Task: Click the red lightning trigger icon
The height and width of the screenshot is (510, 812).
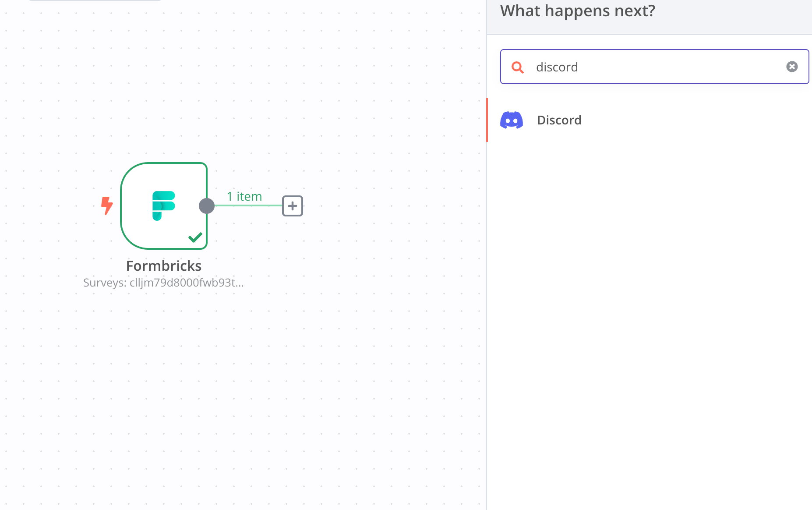Action: [107, 205]
